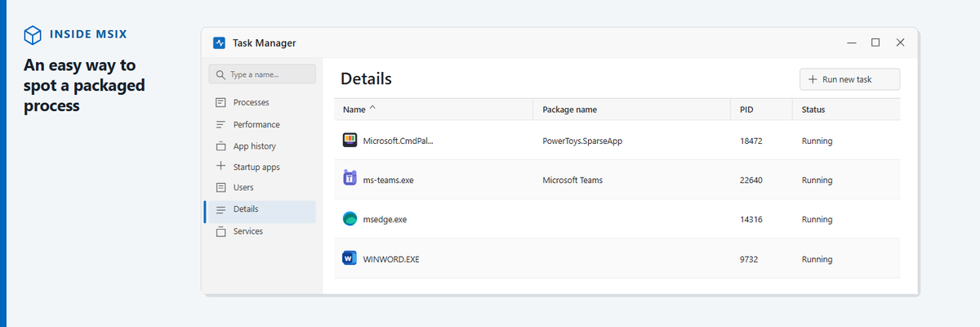The width and height of the screenshot is (980, 327).
Task: Select the msedge.exe process name
Action: point(385,220)
